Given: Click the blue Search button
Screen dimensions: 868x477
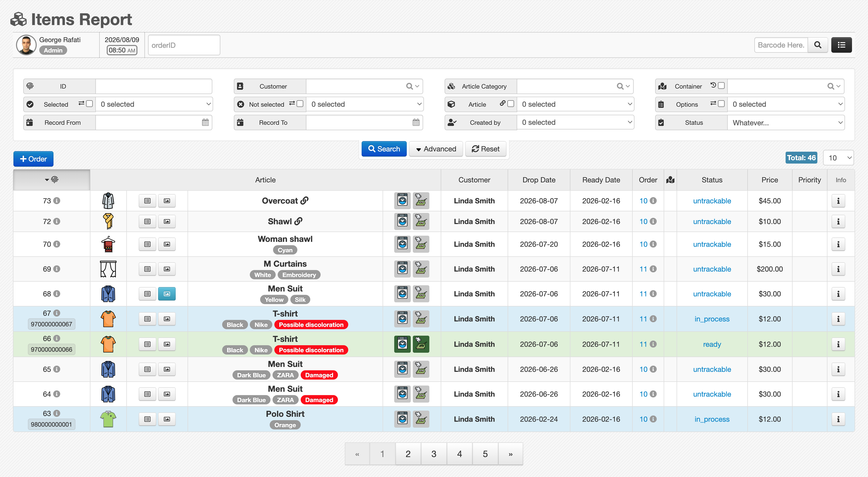Looking at the screenshot, I should click(x=384, y=149).
